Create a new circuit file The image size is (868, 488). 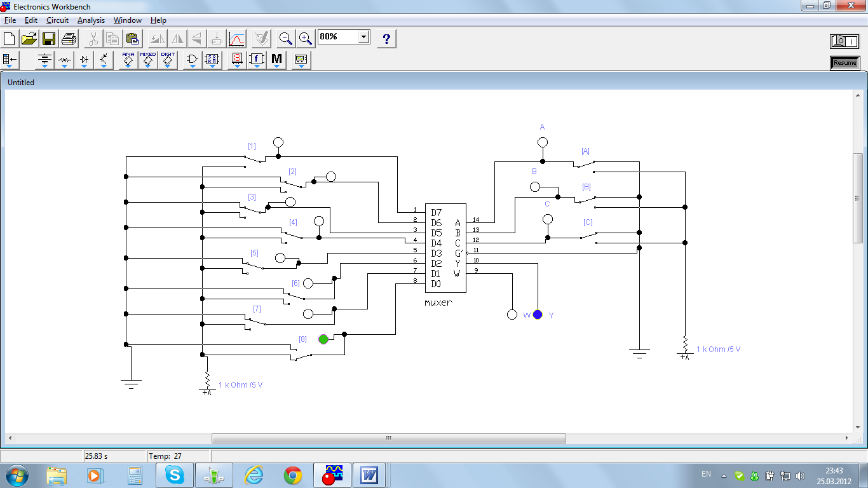(10, 39)
